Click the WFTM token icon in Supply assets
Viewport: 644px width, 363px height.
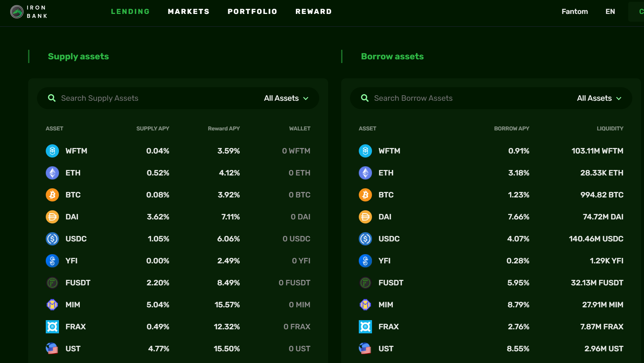pos(52,151)
